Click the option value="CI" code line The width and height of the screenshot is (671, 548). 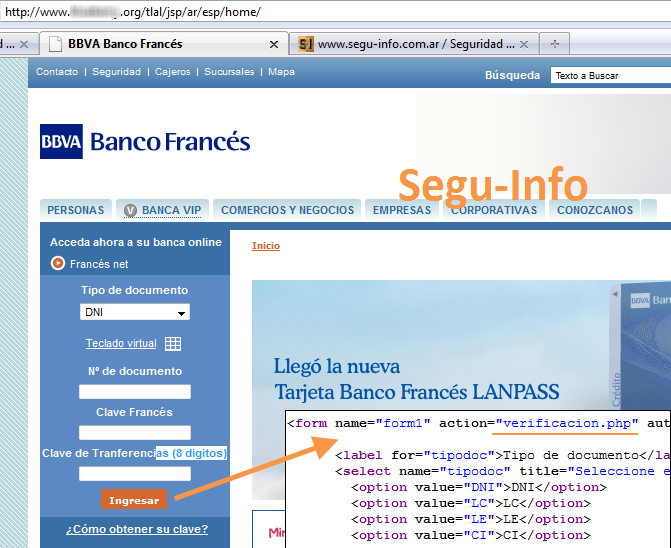tap(471, 535)
